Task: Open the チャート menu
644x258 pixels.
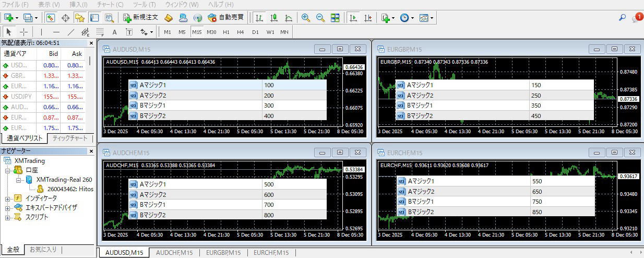Action: 110,4
